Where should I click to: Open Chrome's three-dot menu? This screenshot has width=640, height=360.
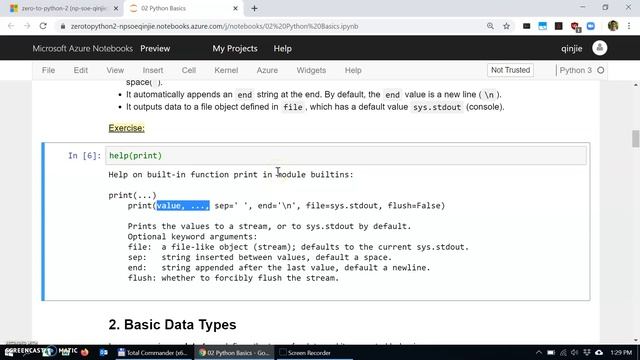tap(629, 26)
